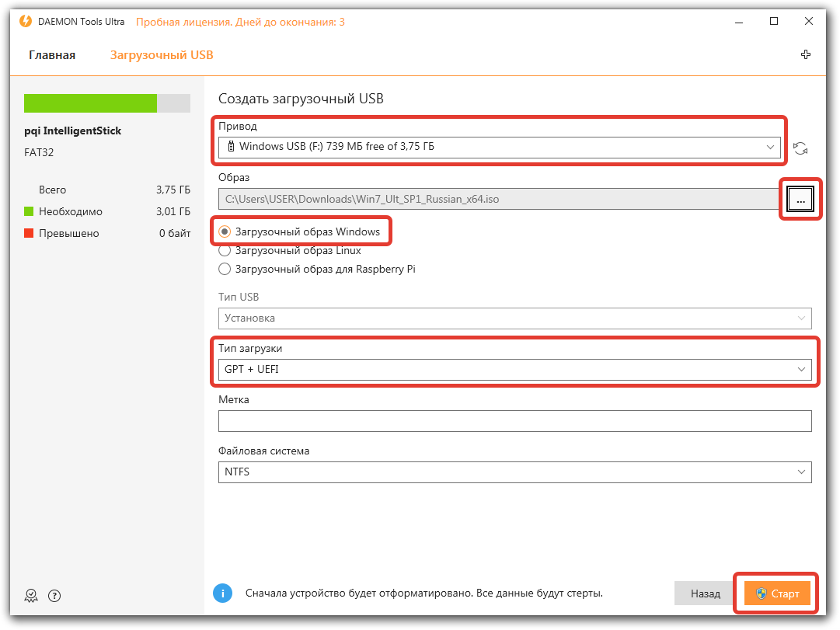840x630 pixels.
Task: Click the Метка label input field
Action: (514, 421)
